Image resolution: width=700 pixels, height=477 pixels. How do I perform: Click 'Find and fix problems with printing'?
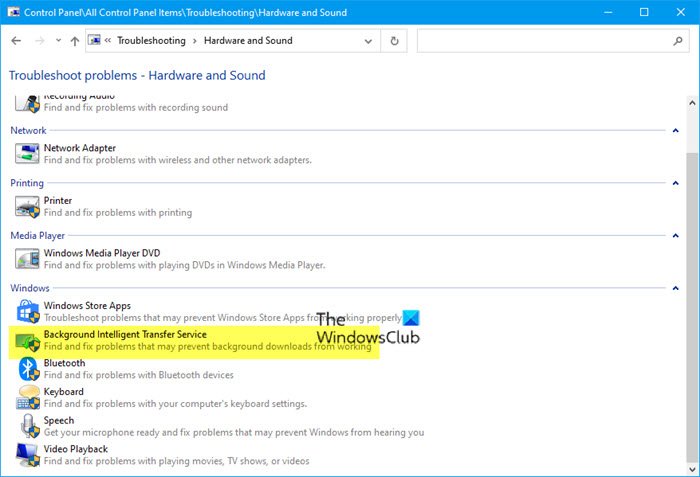118,213
